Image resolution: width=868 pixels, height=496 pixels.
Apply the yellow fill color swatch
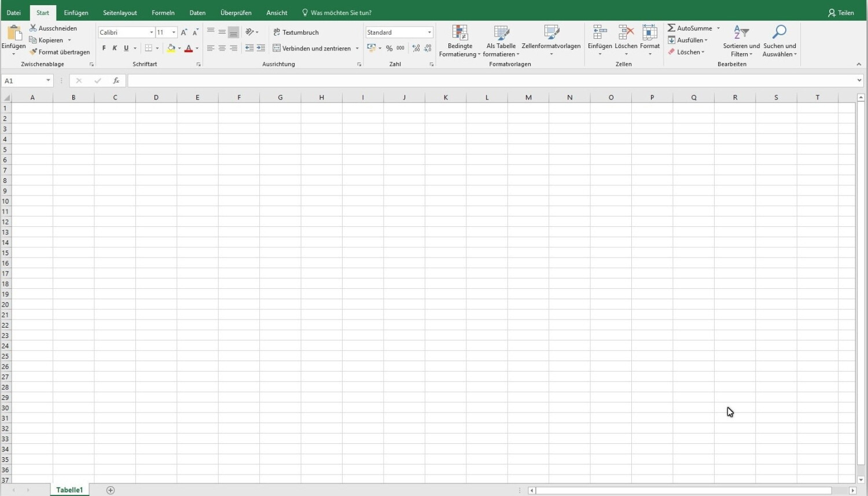click(171, 49)
